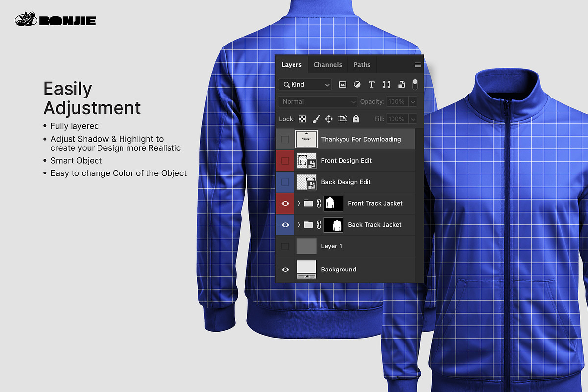
Task: Select the Background layer thumbnail
Action: coord(307,269)
